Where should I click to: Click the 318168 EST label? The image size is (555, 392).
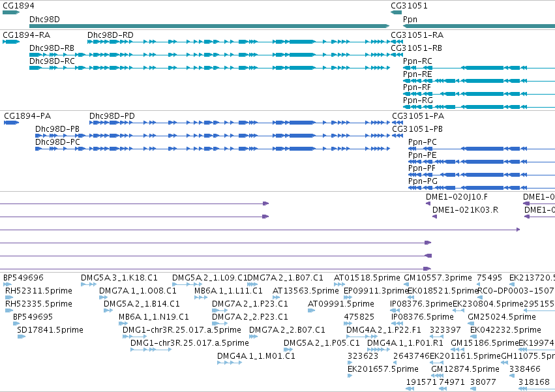click(x=533, y=382)
